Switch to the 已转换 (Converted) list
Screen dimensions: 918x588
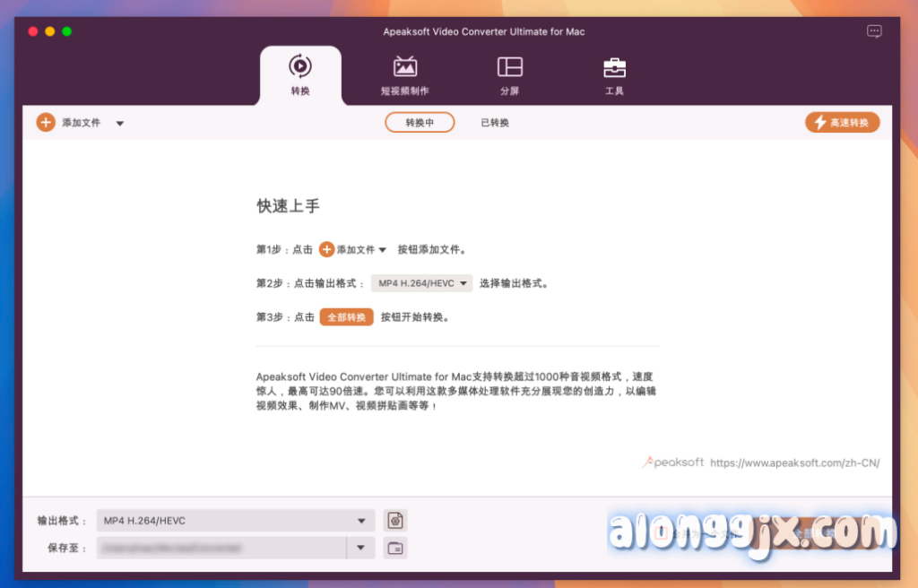tap(495, 123)
